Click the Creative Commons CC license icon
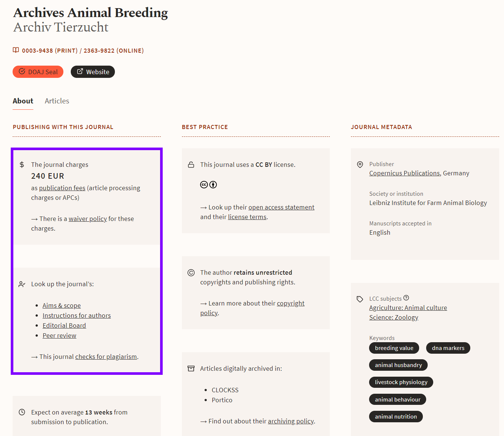Image resolution: width=504 pixels, height=436 pixels. coord(204,185)
